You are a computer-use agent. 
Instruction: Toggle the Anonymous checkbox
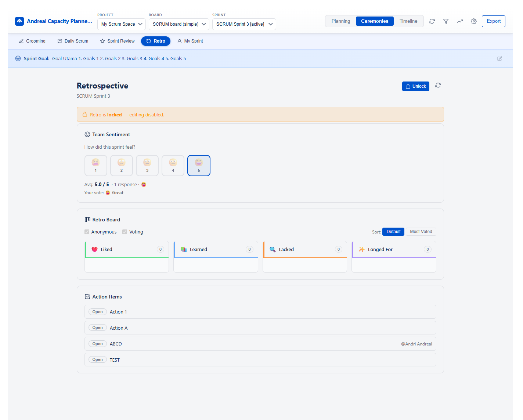[87, 232]
